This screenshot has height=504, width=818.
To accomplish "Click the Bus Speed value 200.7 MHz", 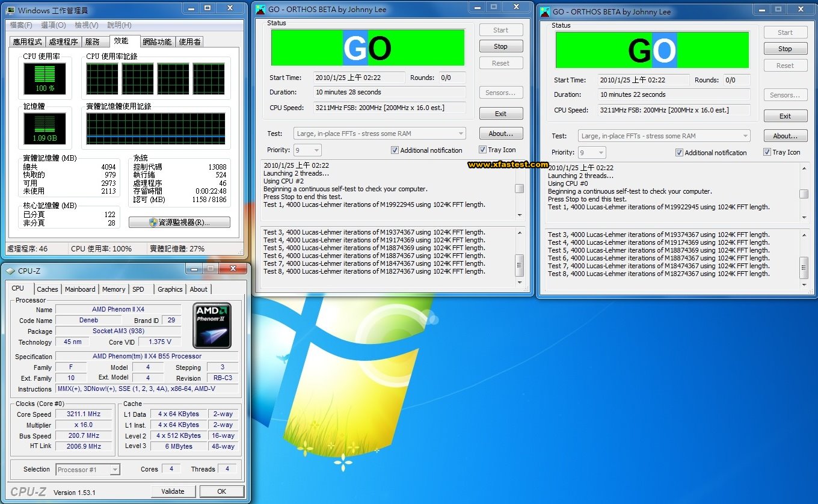I will (84, 435).
